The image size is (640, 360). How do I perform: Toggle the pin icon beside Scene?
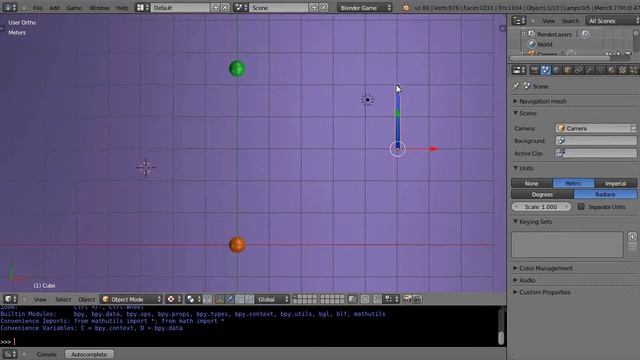click(x=516, y=86)
